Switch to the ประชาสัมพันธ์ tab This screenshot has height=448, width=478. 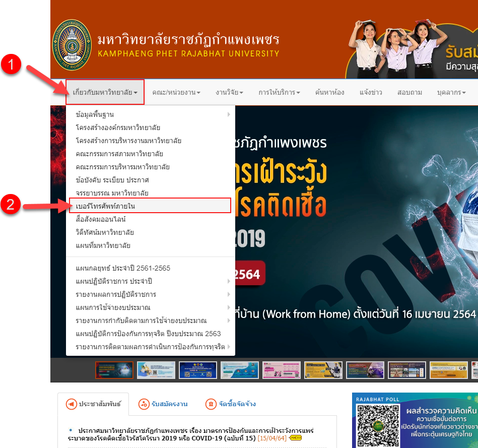[x=93, y=404]
